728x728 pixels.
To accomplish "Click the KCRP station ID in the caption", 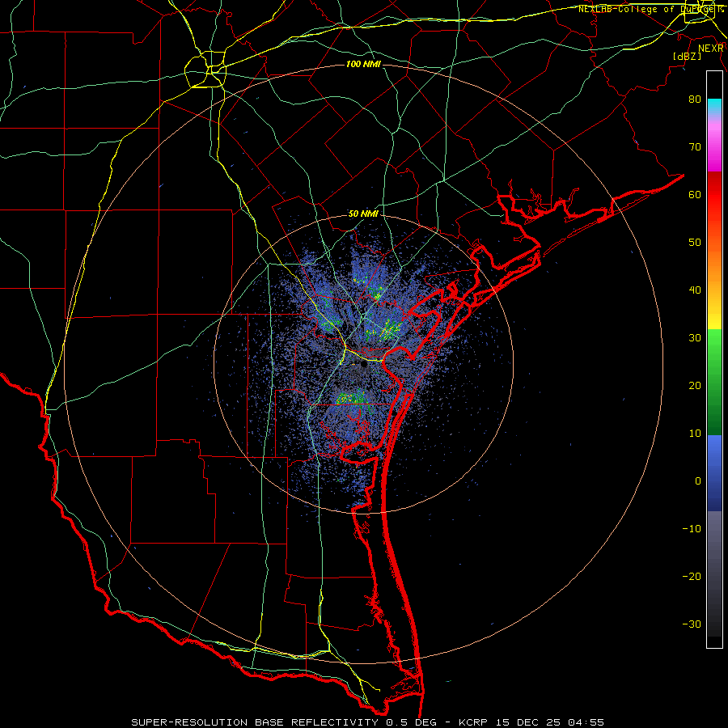I will coord(473,722).
